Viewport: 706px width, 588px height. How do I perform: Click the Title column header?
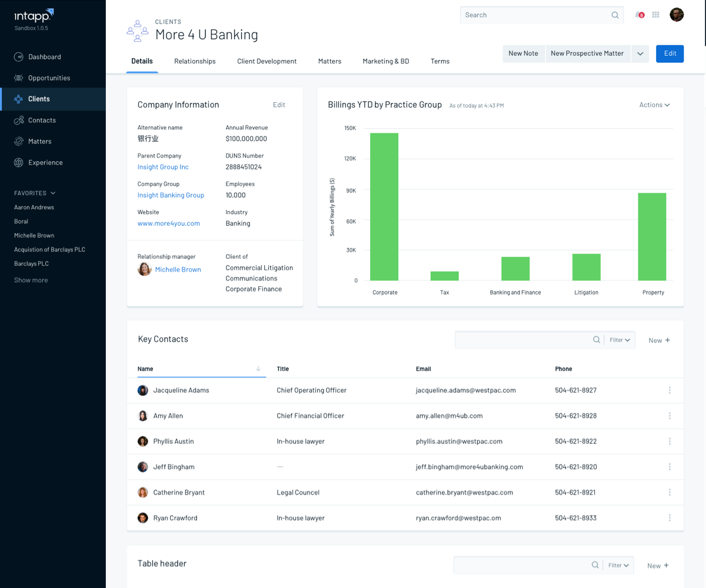pos(283,369)
